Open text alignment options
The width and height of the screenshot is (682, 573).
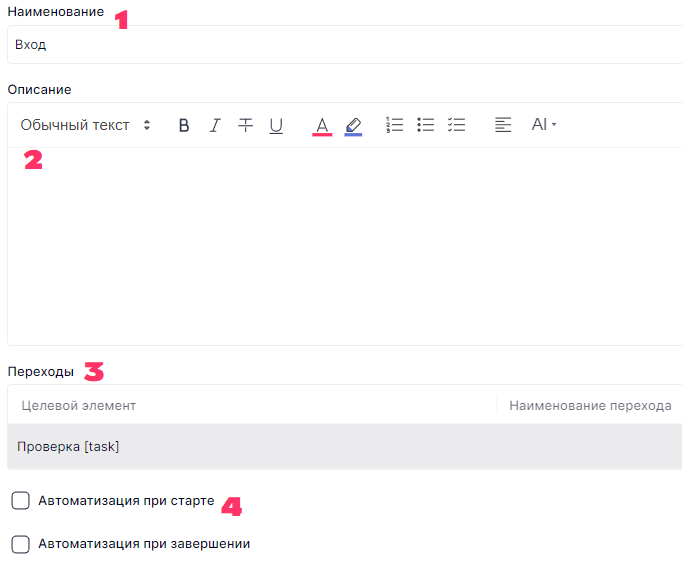pos(503,125)
